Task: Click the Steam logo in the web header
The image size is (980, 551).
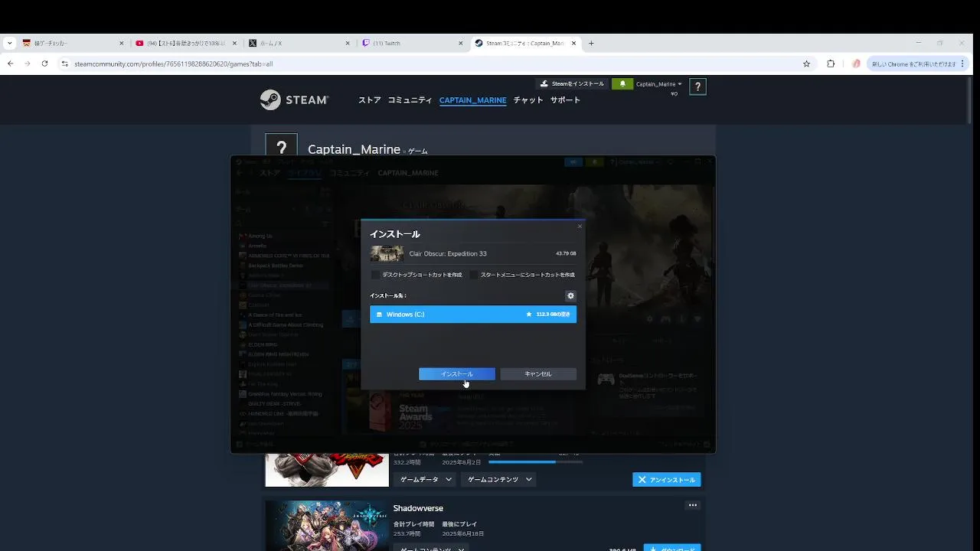Action: click(294, 100)
